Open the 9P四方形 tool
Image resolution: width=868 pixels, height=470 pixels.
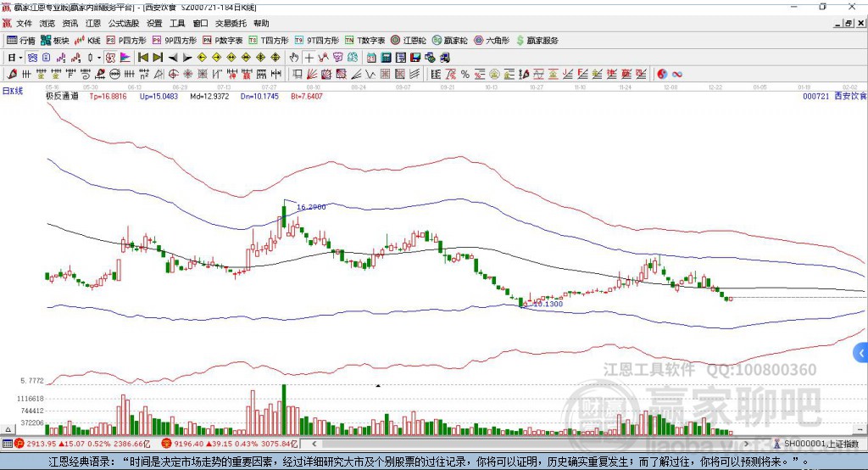pos(175,41)
